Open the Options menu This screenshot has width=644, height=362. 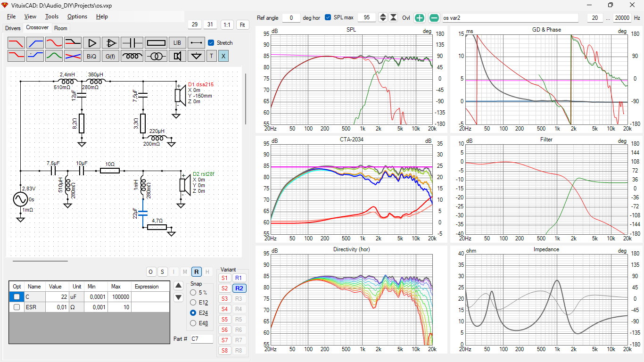click(77, 16)
